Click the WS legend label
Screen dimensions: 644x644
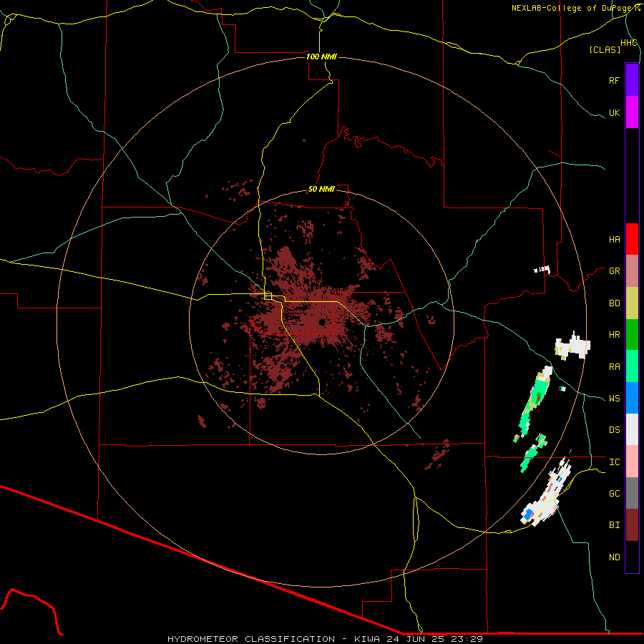tap(615, 399)
